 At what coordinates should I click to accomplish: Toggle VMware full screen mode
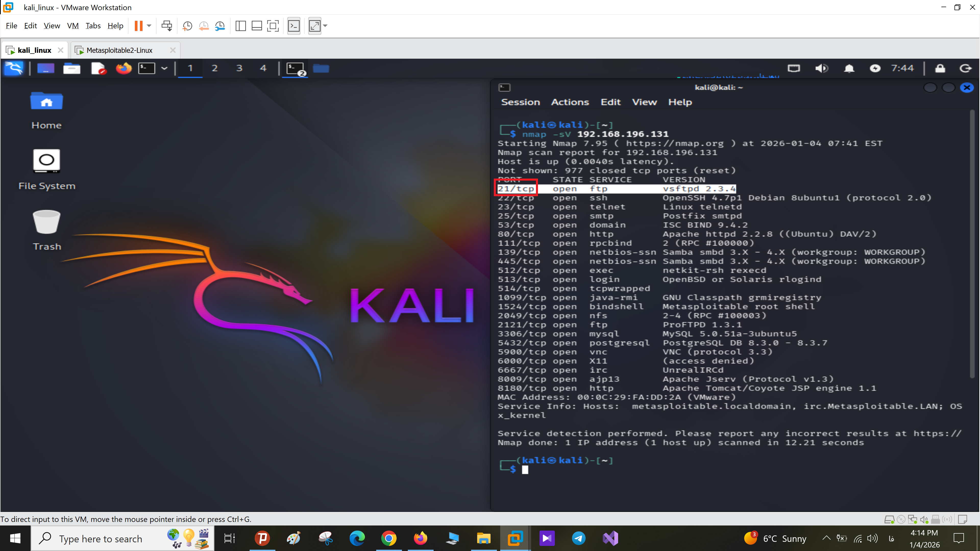pyautogui.click(x=273, y=26)
